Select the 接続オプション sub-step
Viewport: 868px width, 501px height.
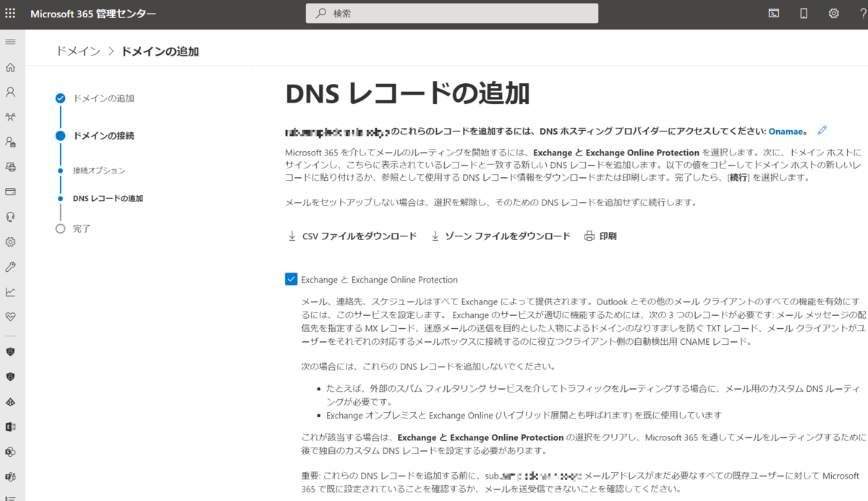tap(99, 171)
